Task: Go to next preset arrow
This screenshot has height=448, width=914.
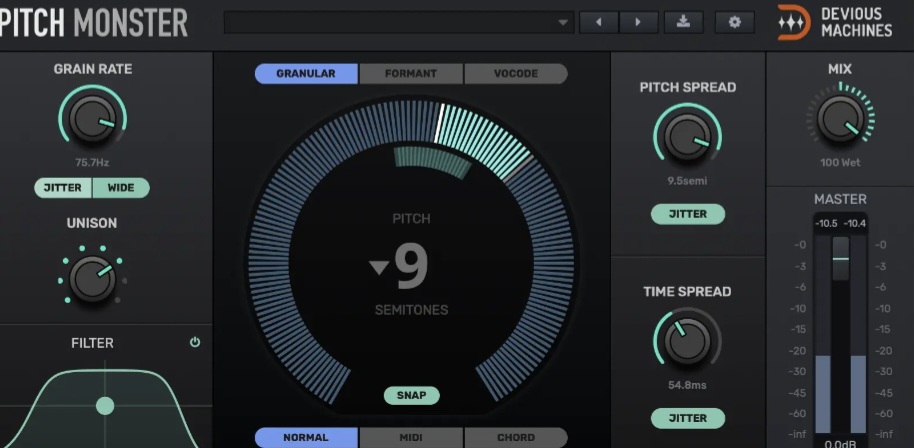Action: click(x=638, y=23)
